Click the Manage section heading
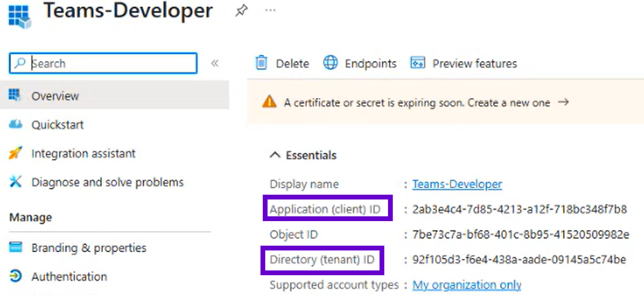This screenshot has height=296, width=644. pyautogui.click(x=31, y=217)
